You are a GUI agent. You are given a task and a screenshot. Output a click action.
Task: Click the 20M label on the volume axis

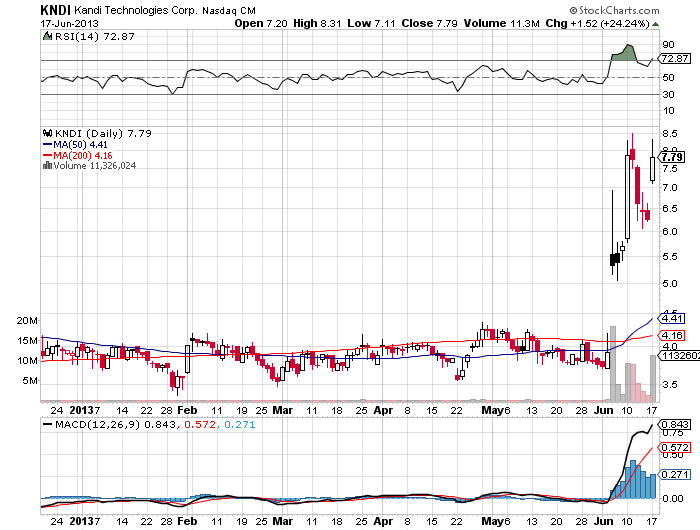[x=28, y=321]
